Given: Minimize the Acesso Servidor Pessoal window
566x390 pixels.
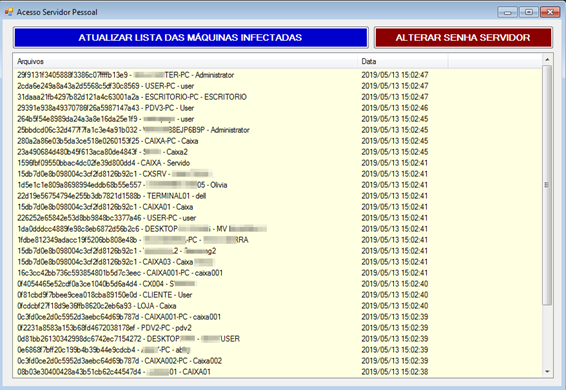Looking at the screenshot, I should pyautogui.click(x=508, y=12).
